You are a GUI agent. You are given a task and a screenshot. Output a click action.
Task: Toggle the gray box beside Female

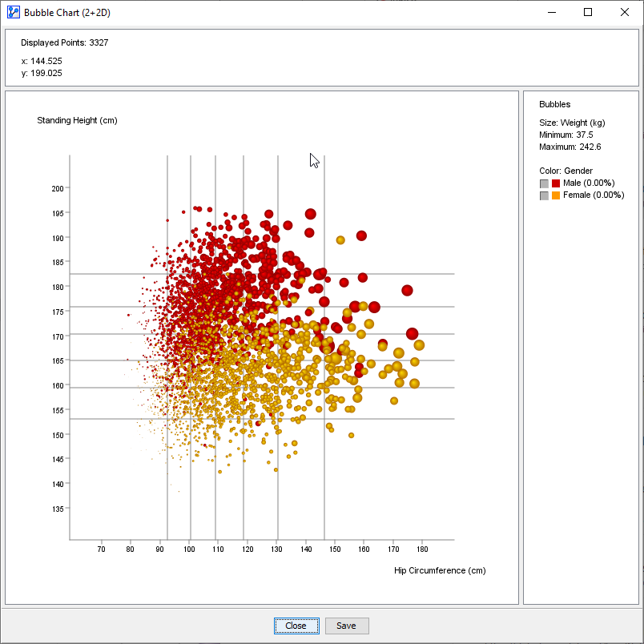[544, 195]
